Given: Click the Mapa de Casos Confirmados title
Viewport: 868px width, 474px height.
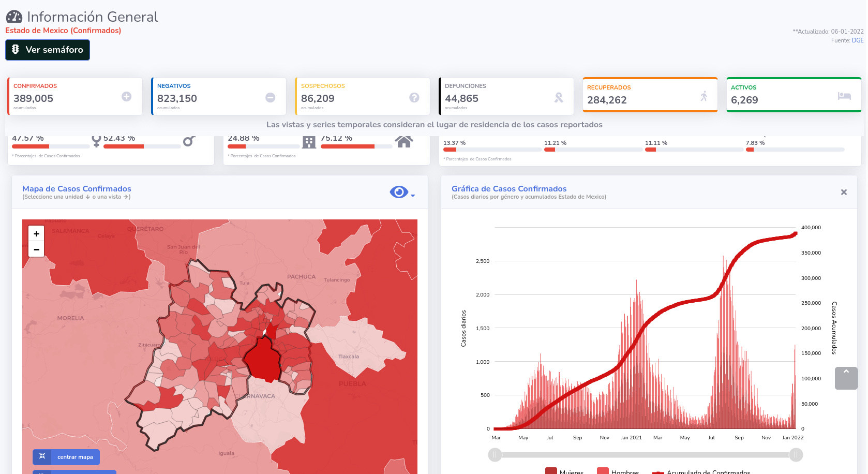Looking at the screenshot, I should pyautogui.click(x=77, y=189).
